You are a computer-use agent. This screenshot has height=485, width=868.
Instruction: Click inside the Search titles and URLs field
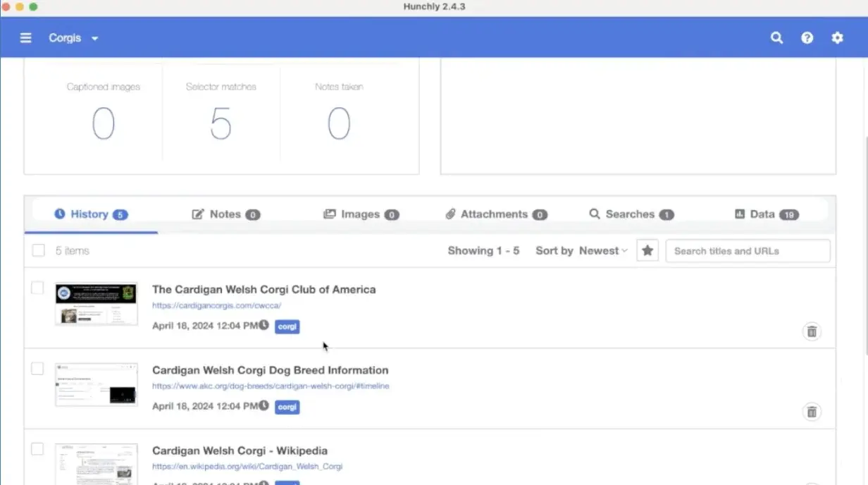[x=748, y=250]
